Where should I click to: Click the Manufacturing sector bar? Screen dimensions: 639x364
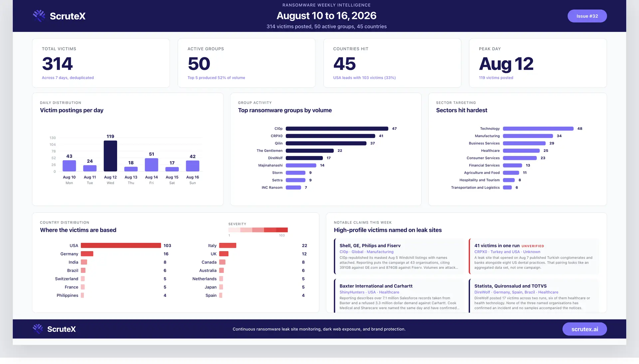(x=528, y=136)
